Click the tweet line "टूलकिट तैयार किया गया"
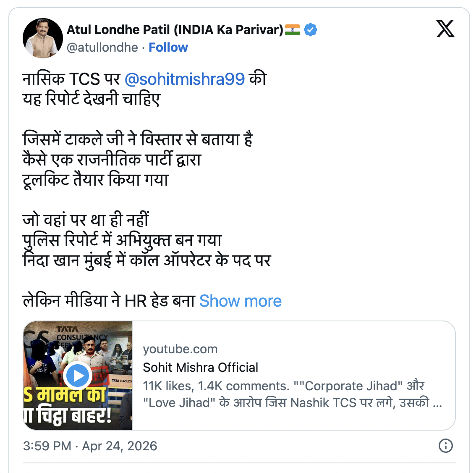476x473 pixels. point(96,180)
